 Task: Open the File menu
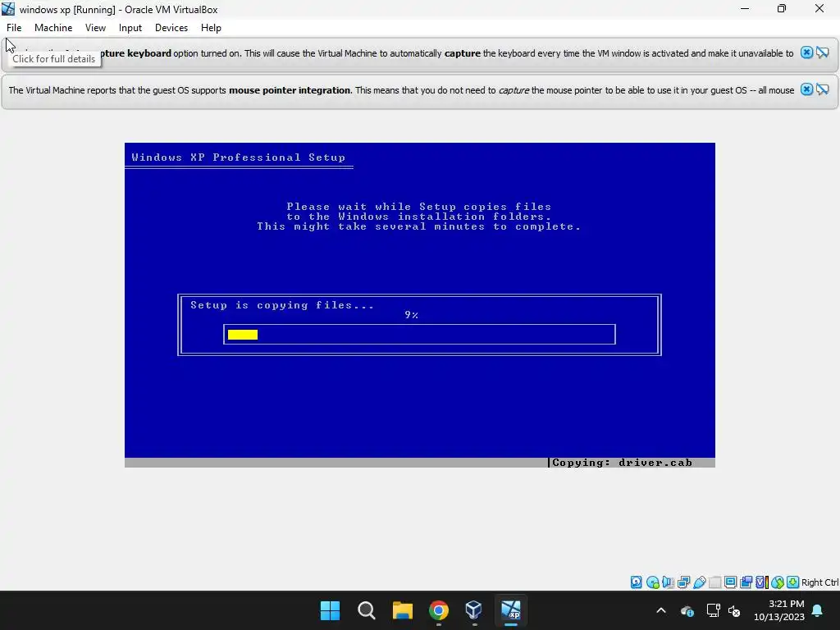[14, 28]
